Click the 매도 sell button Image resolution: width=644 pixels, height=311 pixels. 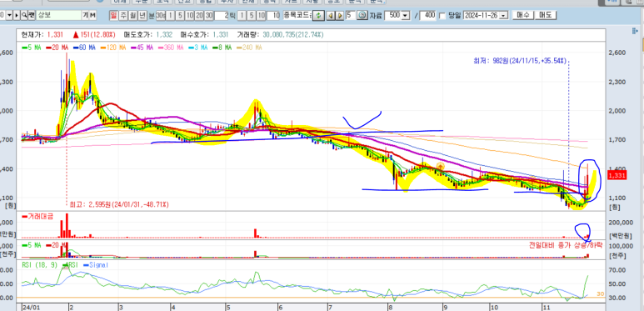pos(546,15)
